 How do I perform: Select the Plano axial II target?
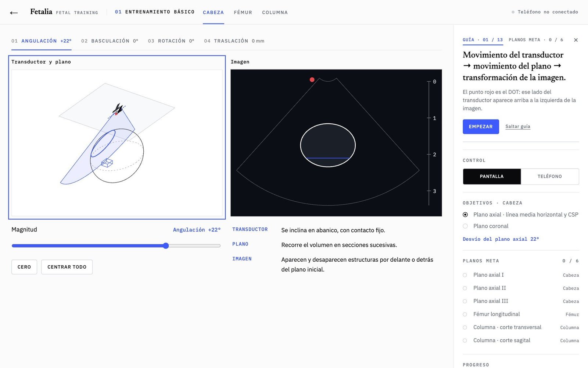[521, 288]
